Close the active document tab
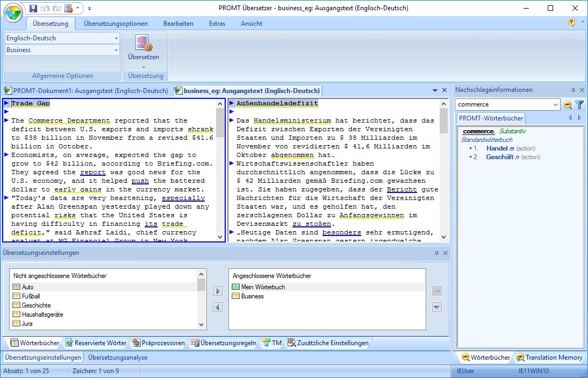 (x=444, y=90)
